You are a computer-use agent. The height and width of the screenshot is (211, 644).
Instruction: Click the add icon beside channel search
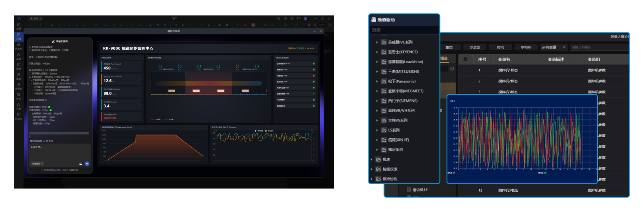[x=452, y=69]
